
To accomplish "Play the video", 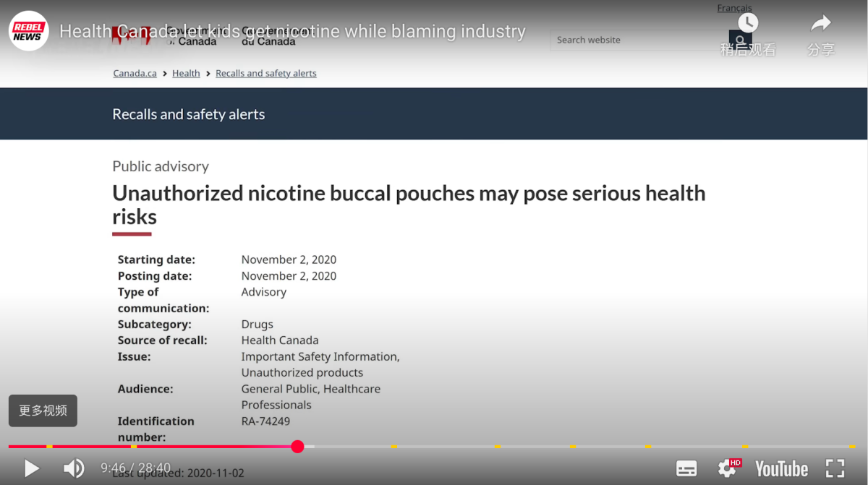I will click(32, 468).
